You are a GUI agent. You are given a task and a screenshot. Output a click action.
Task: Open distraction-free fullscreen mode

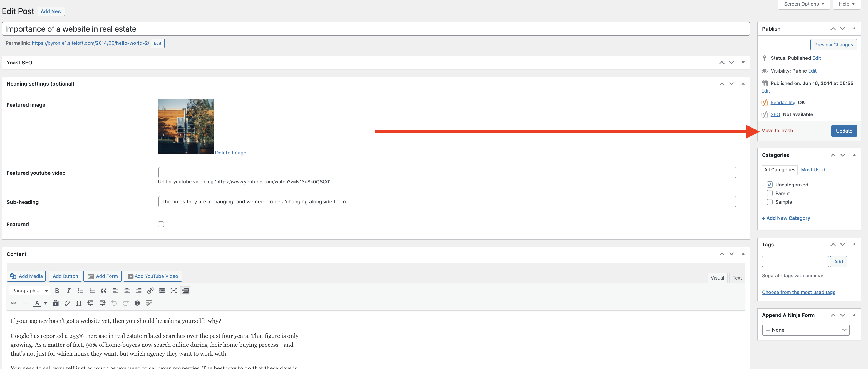coord(173,291)
